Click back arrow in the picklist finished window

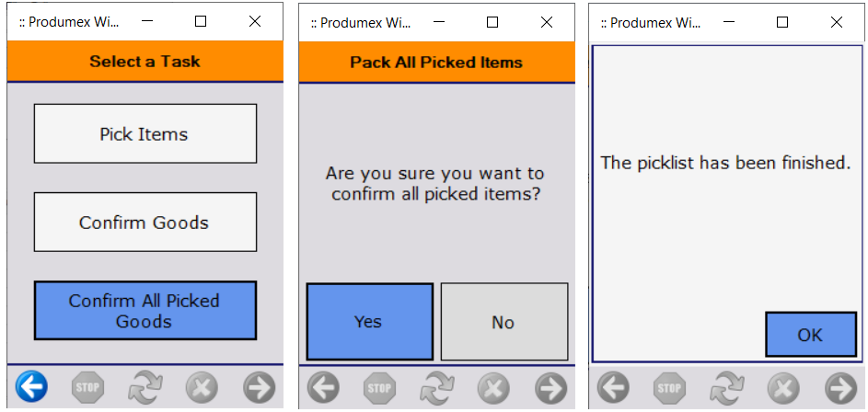coord(614,387)
